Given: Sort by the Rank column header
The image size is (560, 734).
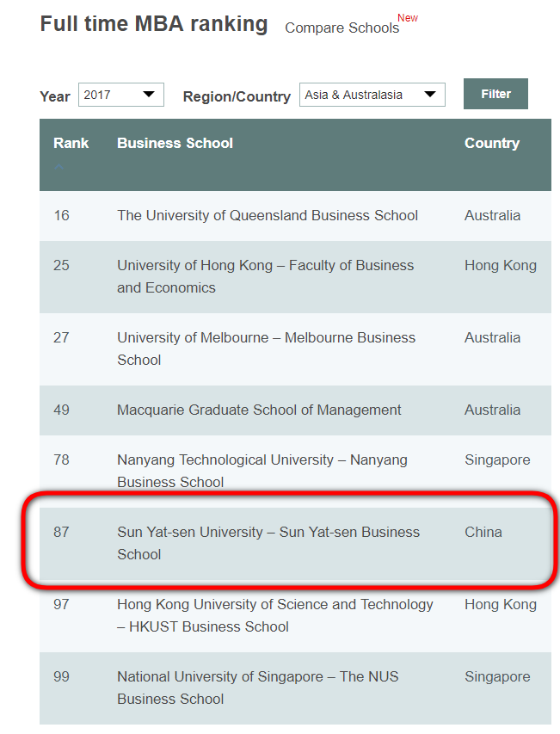Looking at the screenshot, I should [x=71, y=143].
